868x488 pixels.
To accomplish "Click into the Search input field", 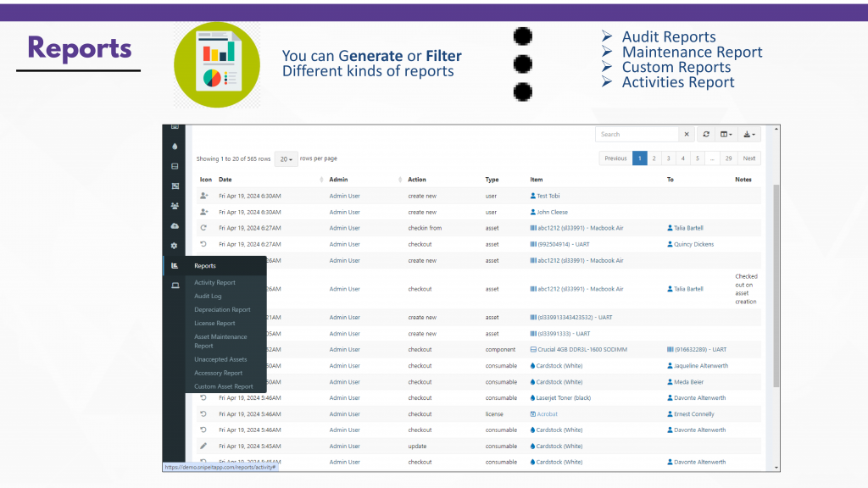I will click(x=636, y=134).
